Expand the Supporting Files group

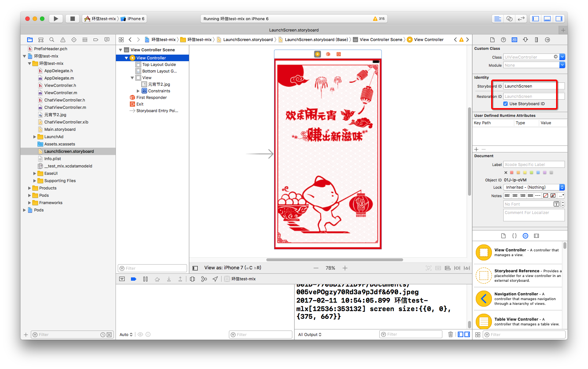pyautogui.click(x=35, y=181)
